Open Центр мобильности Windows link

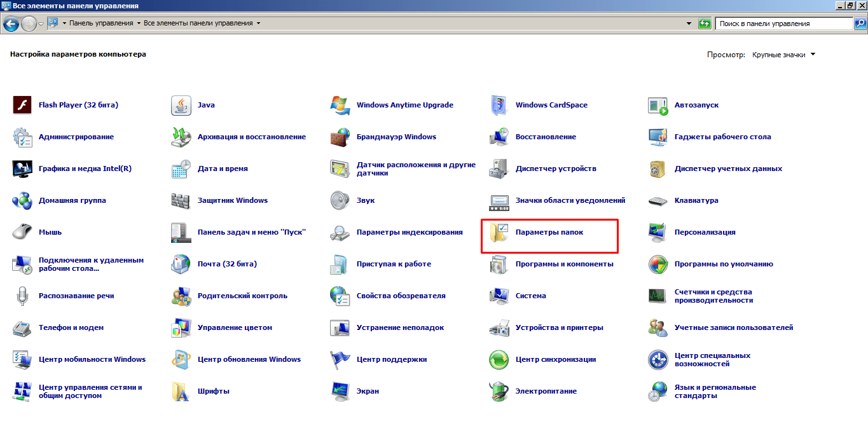(92, 359)
